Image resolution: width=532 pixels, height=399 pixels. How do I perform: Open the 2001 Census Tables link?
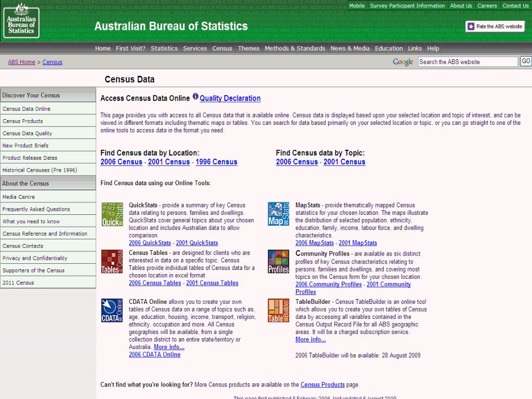click(212, 283)
